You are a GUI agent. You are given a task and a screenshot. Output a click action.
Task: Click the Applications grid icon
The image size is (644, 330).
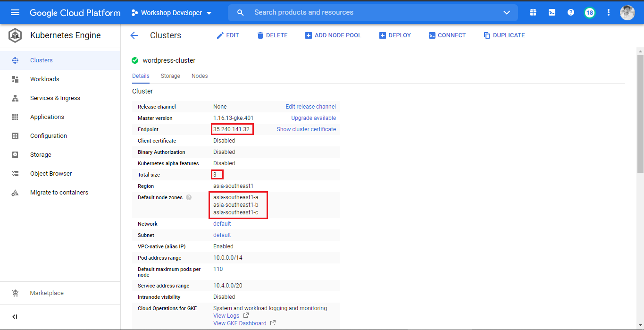point(15,117)
